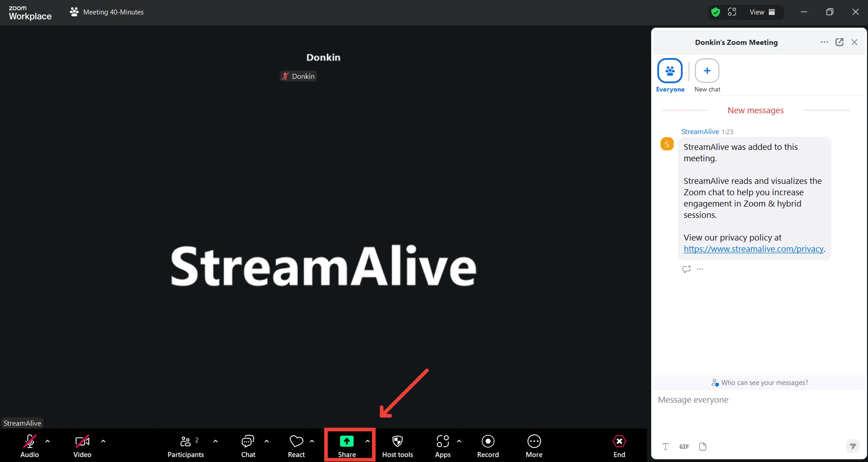Unmute the microphone with the Audio button

tap(30, 446)
